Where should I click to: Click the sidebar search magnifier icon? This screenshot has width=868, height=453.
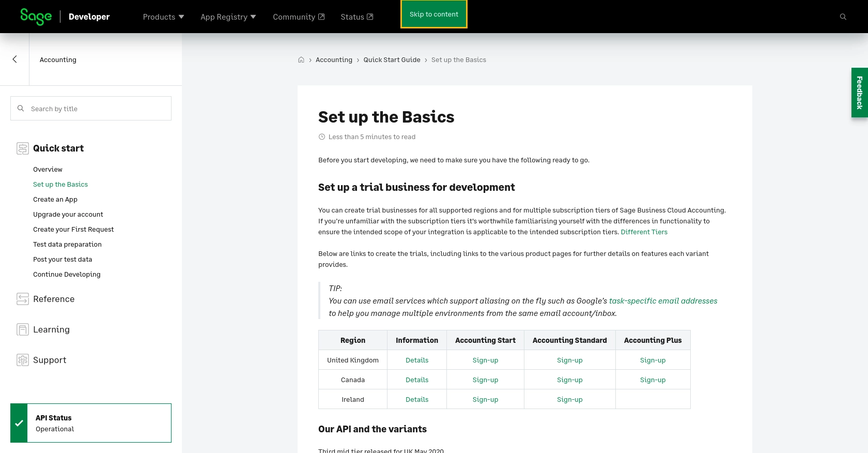coord(21,109)
